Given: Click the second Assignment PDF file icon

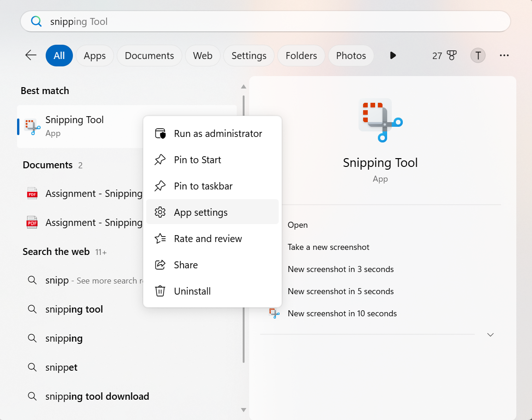Looking at the screenshot, I should click(32, 223).
